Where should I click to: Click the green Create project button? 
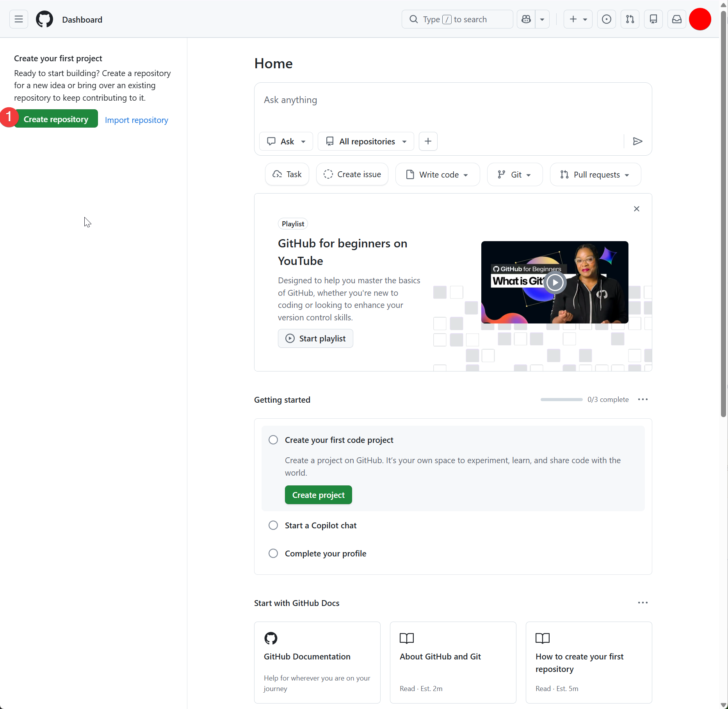point(318,495)
